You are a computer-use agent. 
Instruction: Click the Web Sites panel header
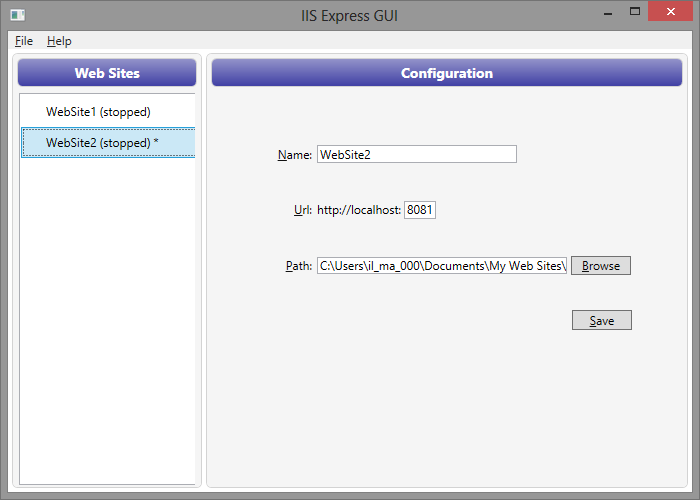[x=107, y=73]
